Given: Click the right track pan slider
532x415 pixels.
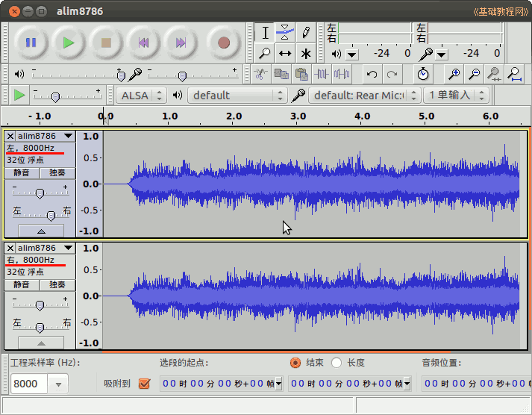Looking at the screenshot, I should pos(40,327).
